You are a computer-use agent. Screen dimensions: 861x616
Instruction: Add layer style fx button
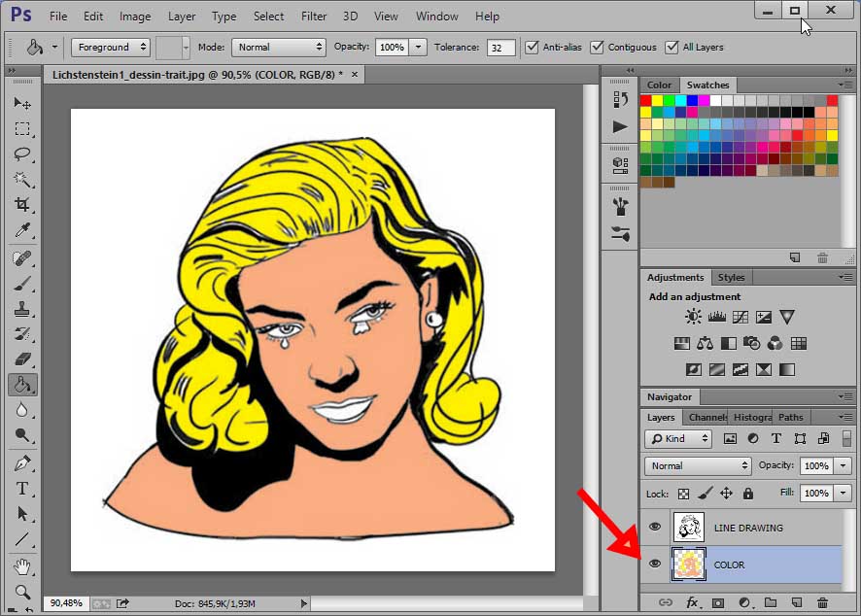coord(693,602)
